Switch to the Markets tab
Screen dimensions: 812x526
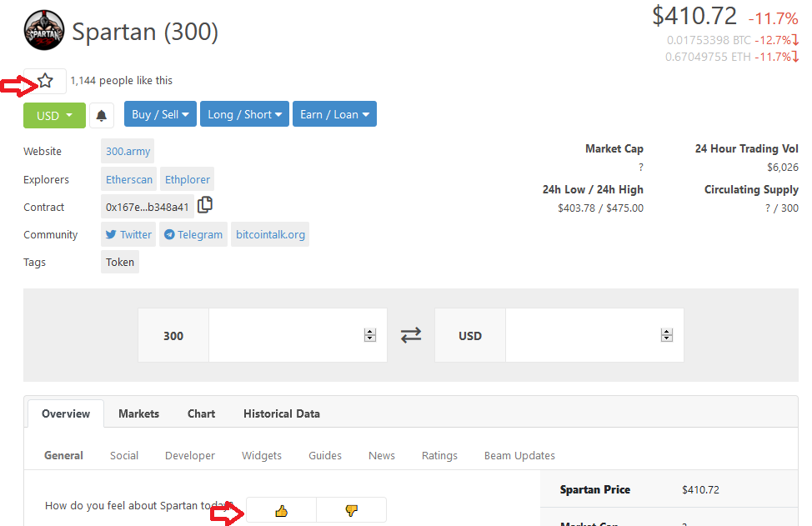[138, 413]
